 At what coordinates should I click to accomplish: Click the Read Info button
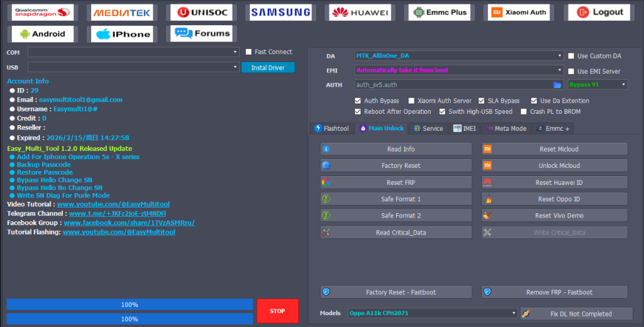[396, 149]
